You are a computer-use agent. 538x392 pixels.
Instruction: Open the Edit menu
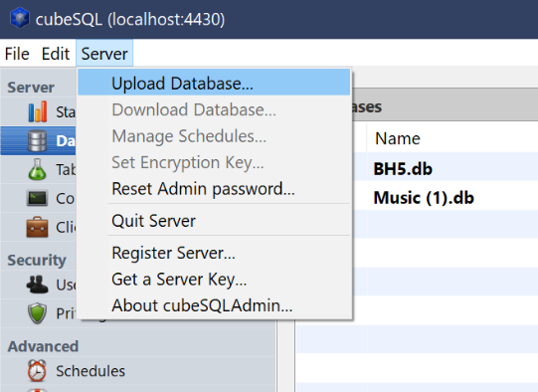click(56, 54)
